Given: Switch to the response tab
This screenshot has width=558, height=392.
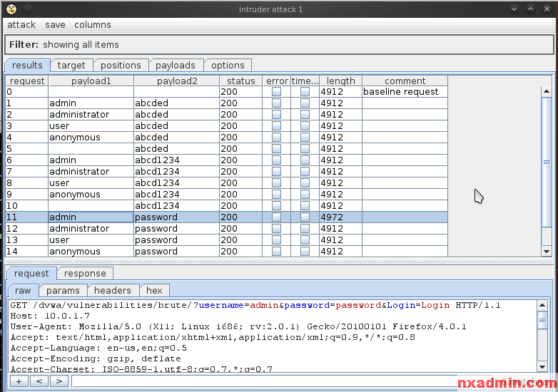Looking at the screenshot, I should coord(85,273).
